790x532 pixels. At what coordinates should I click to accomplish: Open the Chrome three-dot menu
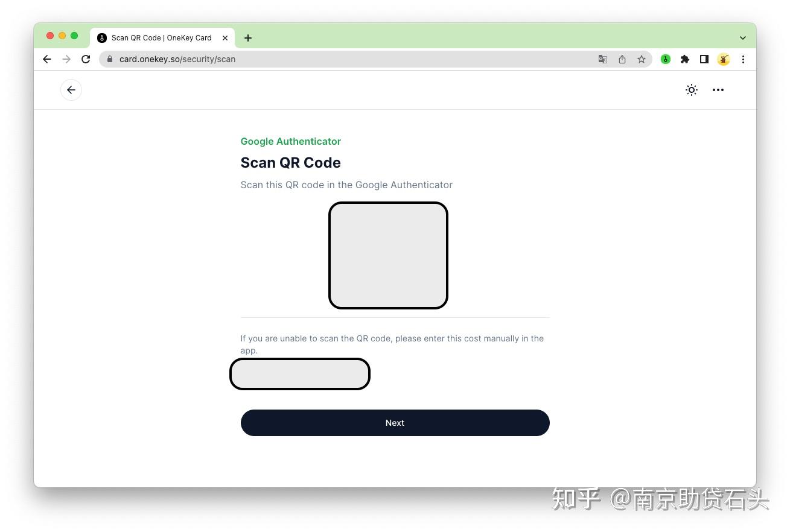[743, 59]
